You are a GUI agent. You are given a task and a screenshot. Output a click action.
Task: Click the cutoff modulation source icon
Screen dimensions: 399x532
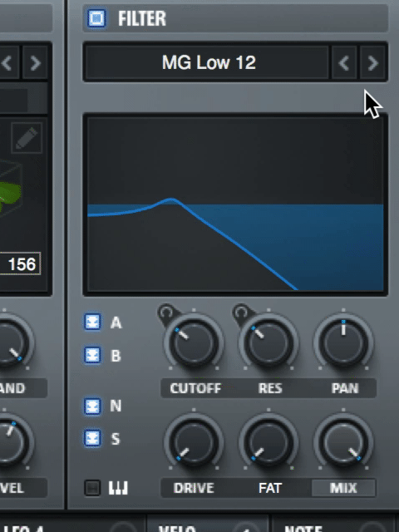(166, 313)
